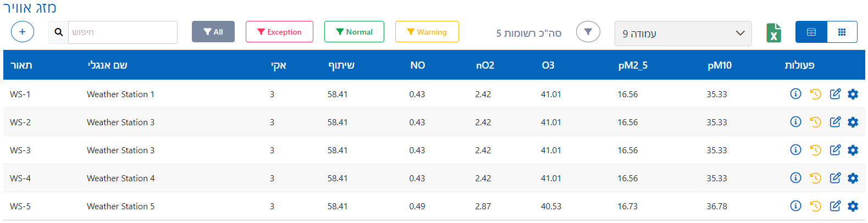This screenshot has width=868, height=223.
Task: Filter by Normal status
Action: (x=354, y=32)
